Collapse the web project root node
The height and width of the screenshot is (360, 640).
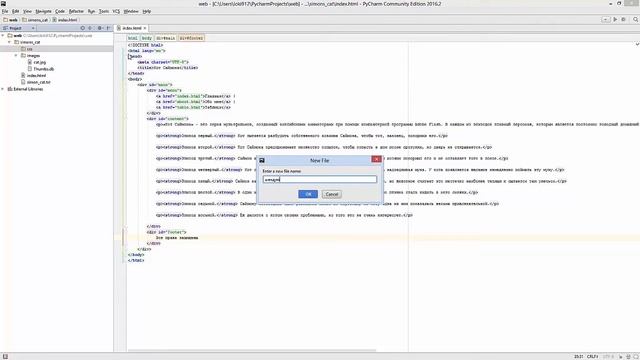(x=3, y=36)
